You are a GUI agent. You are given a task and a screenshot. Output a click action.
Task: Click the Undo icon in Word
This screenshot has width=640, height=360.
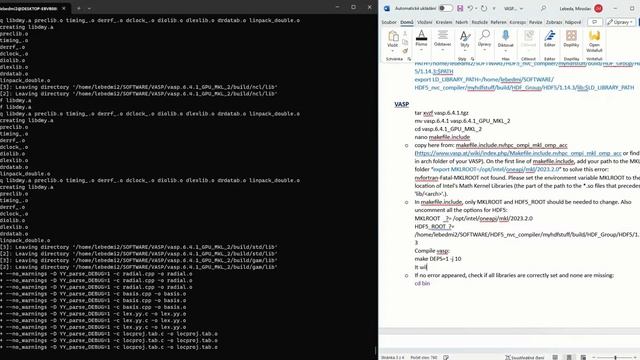pyautogui.click(x=470, y=8)
